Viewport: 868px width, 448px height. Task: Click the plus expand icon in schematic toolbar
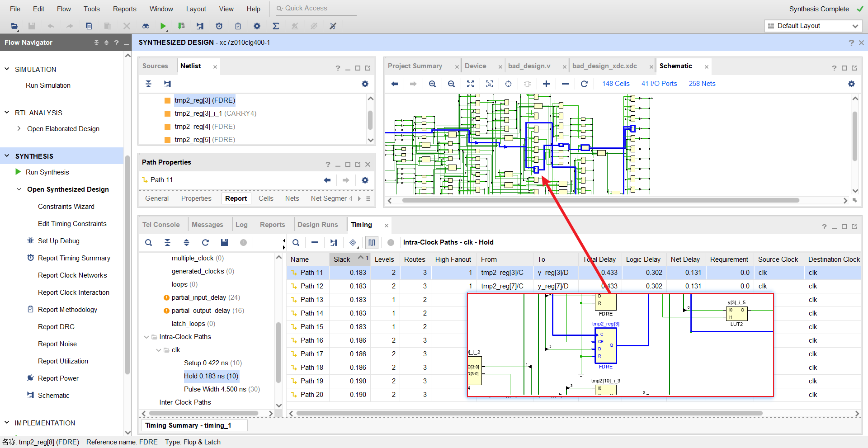(546, 84)
